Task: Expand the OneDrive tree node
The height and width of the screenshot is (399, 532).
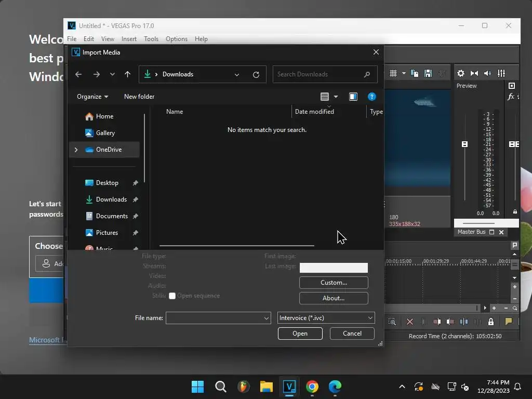Action: 76,150
